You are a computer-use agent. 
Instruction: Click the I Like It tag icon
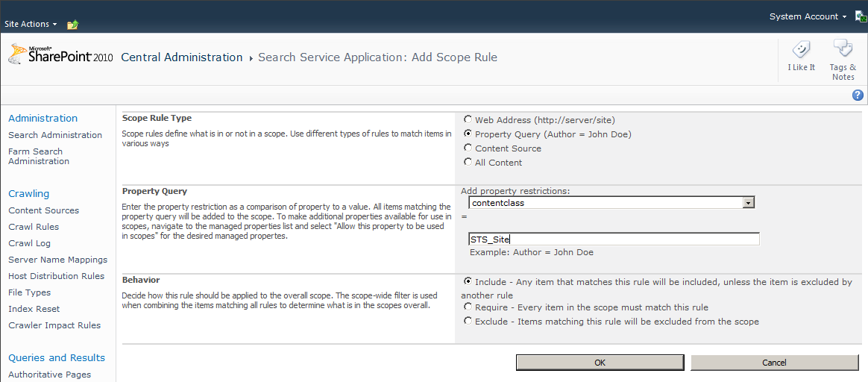[x=801, y=51]
